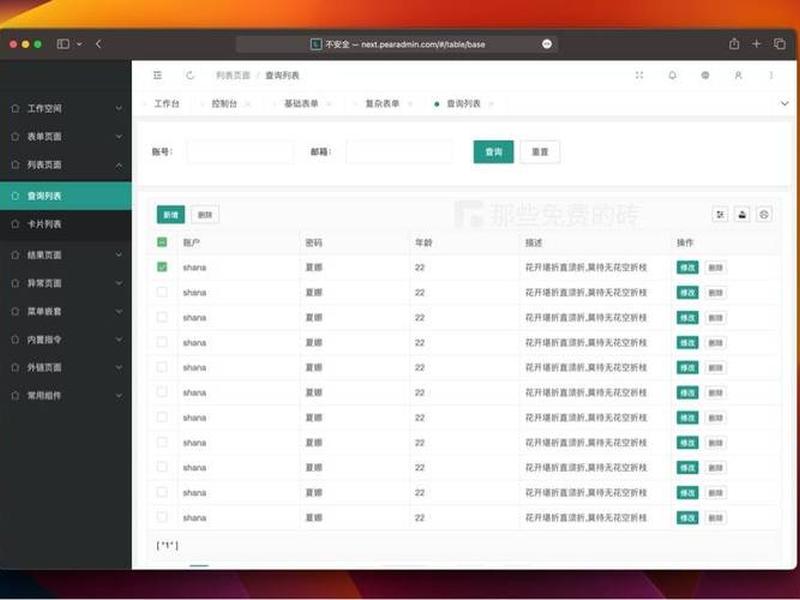
Task: Collapse 列表页面 with its up chevron
Action: 119,165
